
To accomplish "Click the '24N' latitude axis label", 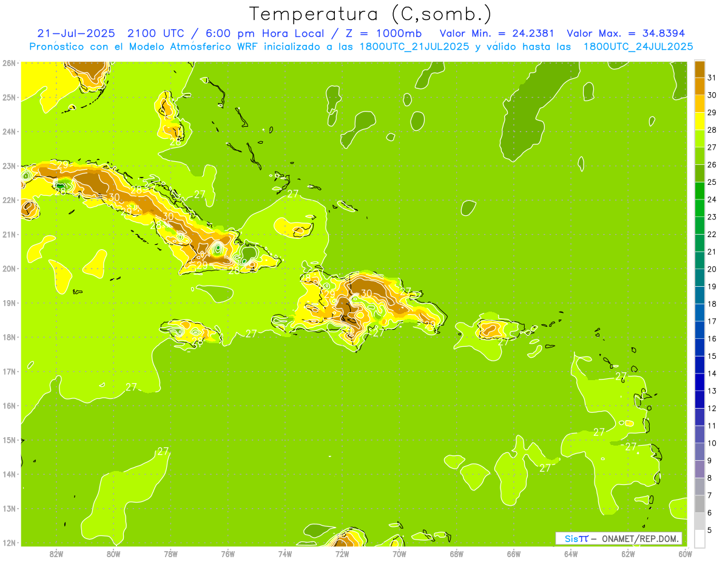I will (x=9, y=132).
